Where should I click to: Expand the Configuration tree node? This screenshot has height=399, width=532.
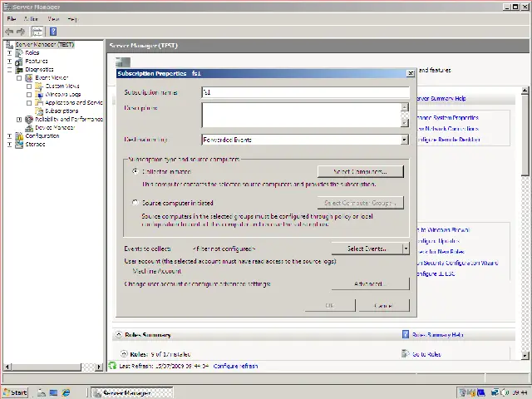coord(9,136)
